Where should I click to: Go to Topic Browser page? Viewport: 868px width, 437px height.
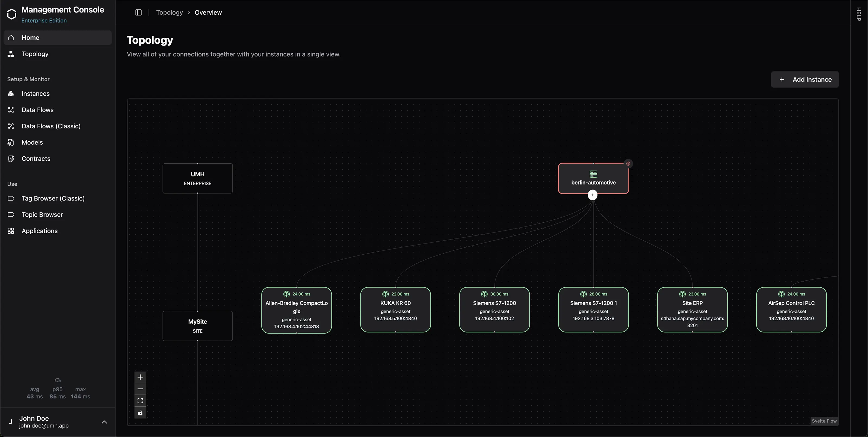[42, 215]
